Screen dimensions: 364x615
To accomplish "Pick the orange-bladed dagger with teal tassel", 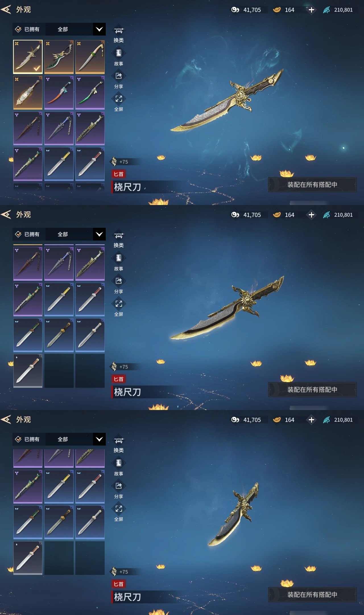I will pyautogui.click(x=59, y=93).
